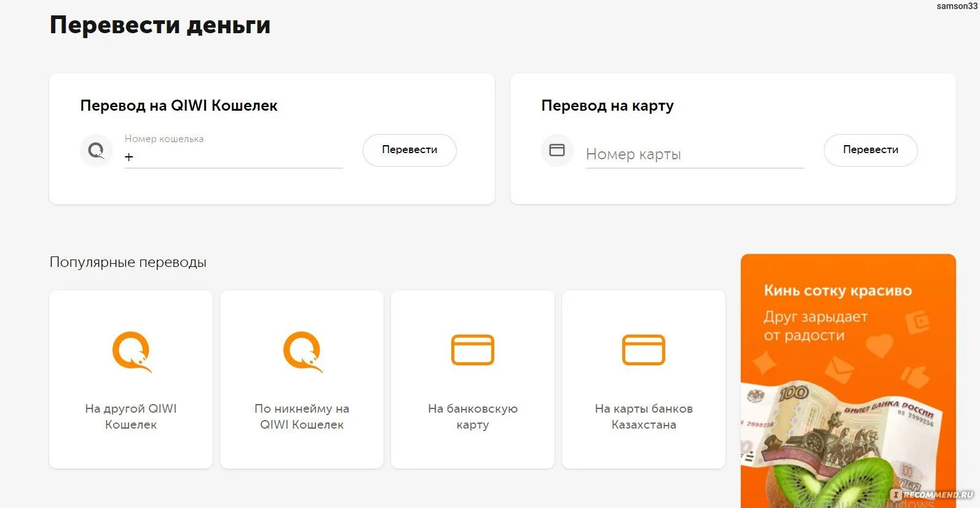Click QIWI icon in 'По никнейму' card
980x508 pixels.
302,352
